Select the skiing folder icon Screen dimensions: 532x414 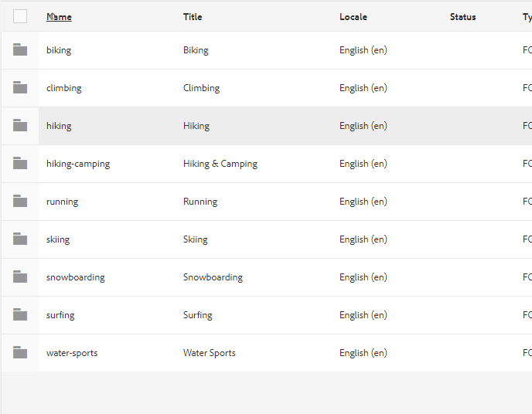tap(20, 239)
